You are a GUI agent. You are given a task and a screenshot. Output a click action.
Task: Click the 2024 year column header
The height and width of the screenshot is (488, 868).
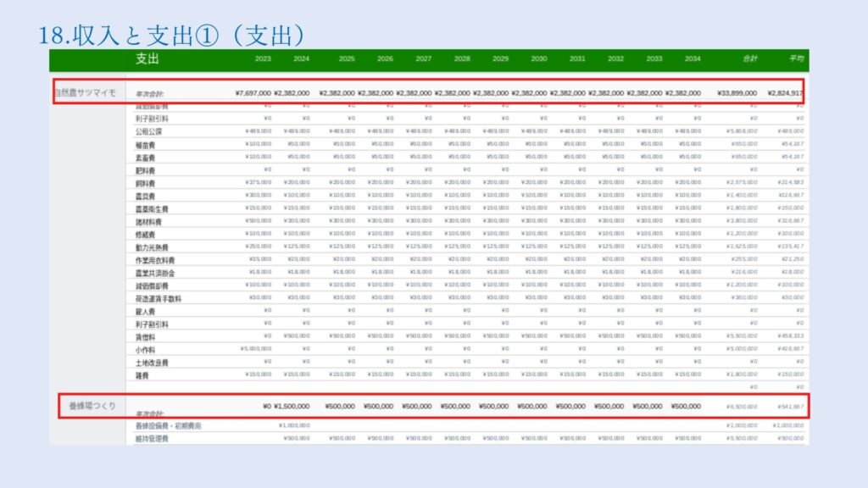[301, 58]
